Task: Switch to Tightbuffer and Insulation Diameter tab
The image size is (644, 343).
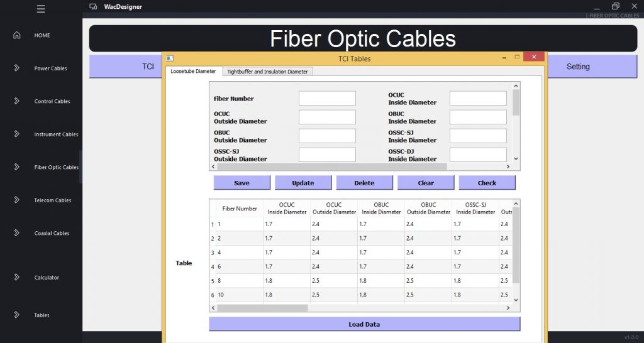Action: click(x=268, y=72)
